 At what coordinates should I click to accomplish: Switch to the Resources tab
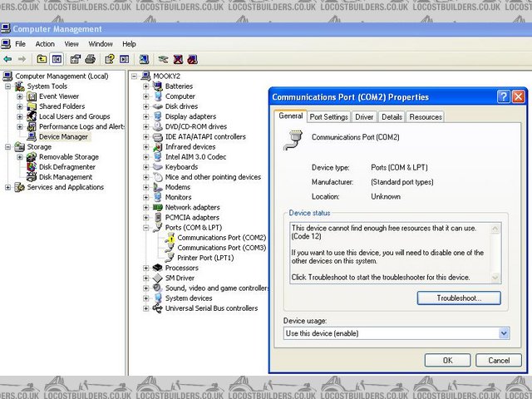[x=426, y=117]
